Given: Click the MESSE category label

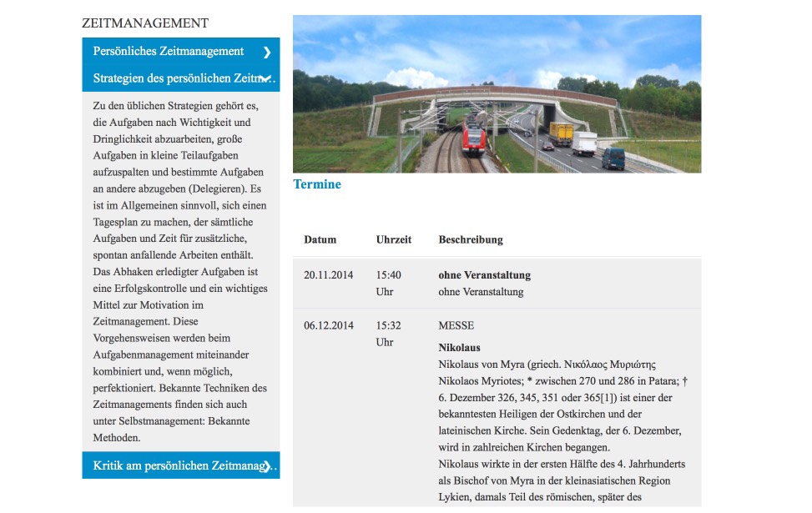Looking at the screenshot, I should (456, 325).
